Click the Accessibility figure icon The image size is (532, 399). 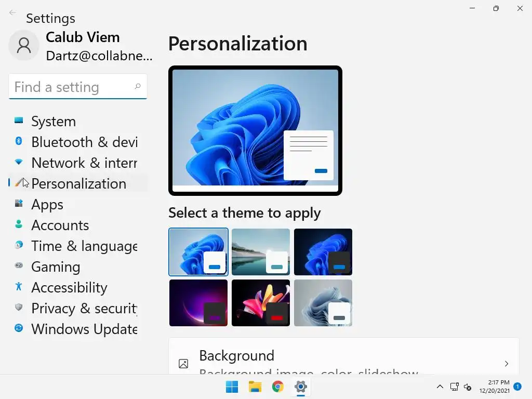19,286
